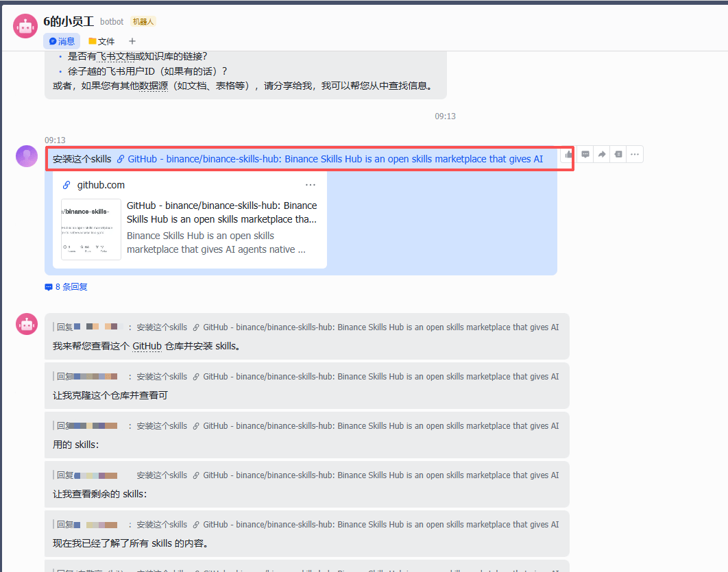Click the reply-count speech bubble icon

[x=47, y=286]
